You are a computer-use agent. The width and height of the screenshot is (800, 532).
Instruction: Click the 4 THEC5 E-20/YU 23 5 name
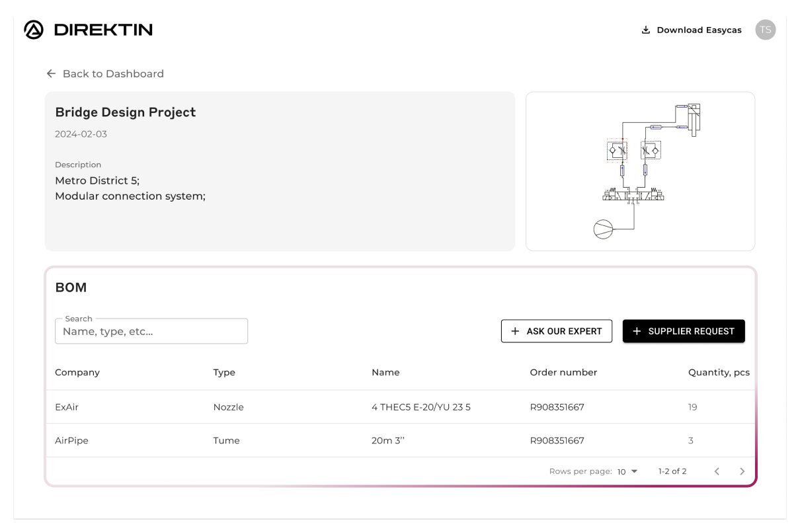coord(421,407)
